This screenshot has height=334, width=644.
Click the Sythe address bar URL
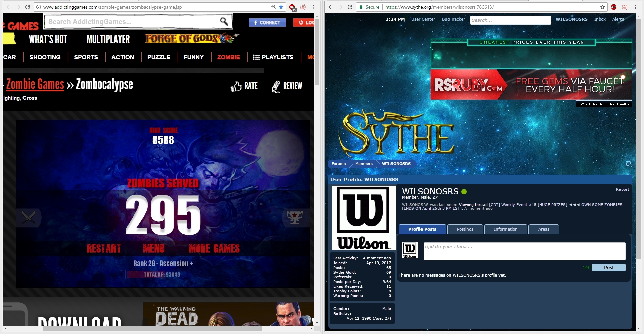tap(439, 7)
